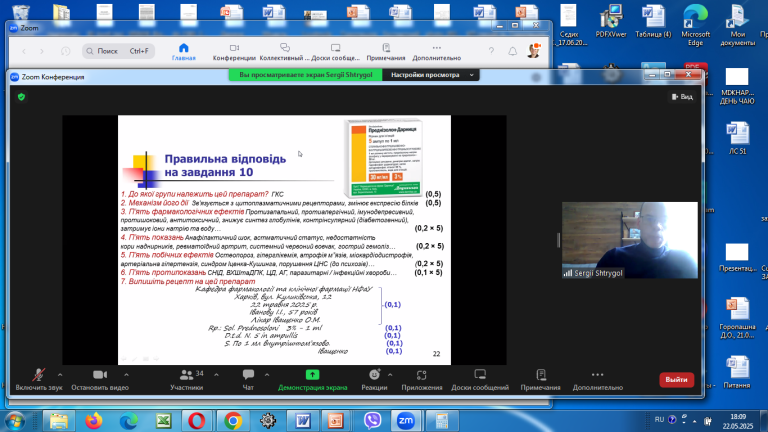768x432 pixels.
Task: Open the Чат panel
Action: click(248, 380)
